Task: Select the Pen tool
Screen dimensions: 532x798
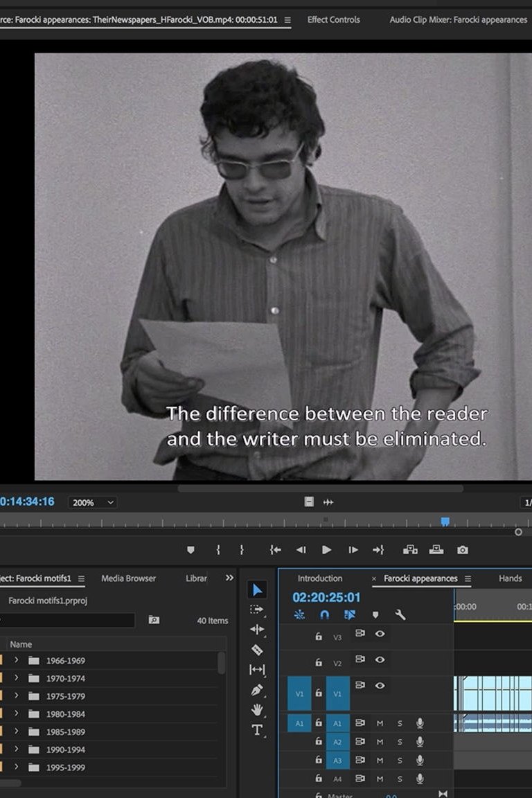Action: 257,690
